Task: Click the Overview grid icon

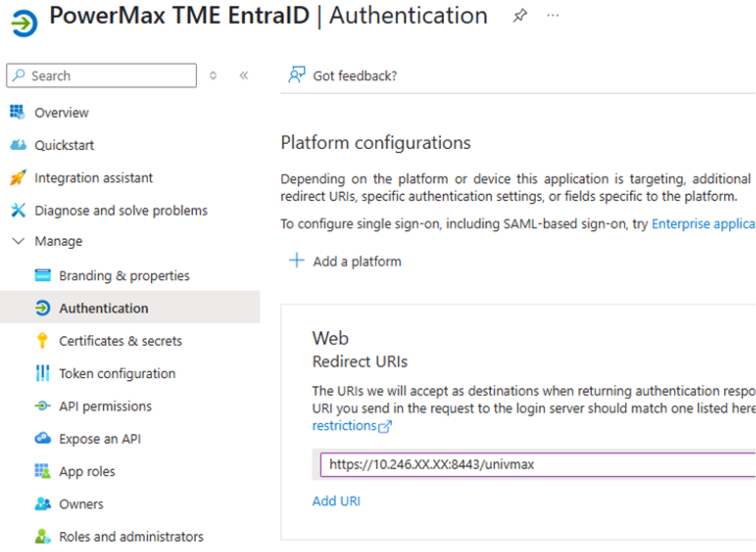Action: click(18, 112)
